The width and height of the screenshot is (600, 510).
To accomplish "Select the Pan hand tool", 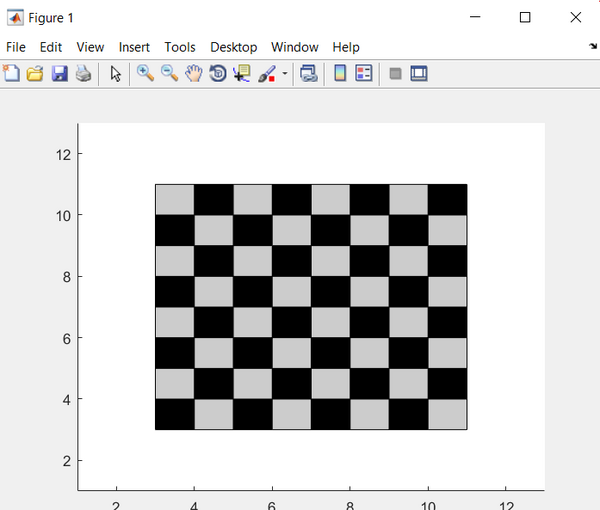I will pyautogui.click(x=194, y=73).
